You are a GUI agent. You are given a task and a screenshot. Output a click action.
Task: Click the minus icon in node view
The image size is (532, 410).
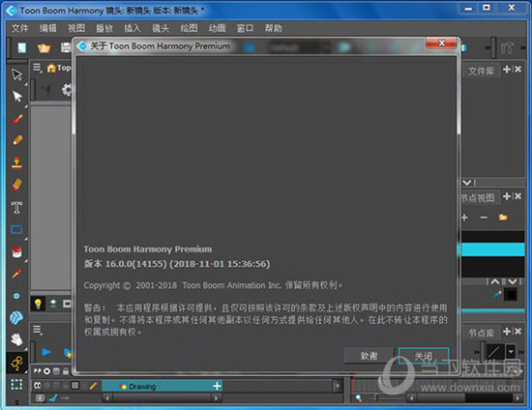(484, 218)
